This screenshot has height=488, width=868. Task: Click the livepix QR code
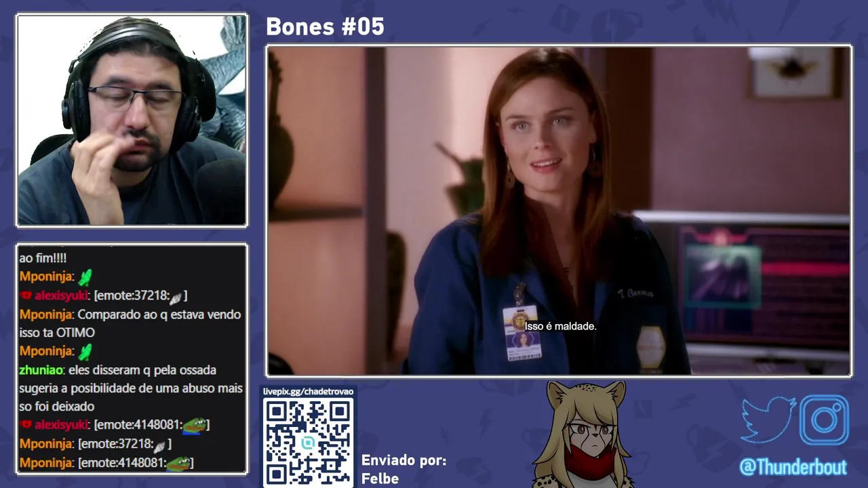coord(308,441)
